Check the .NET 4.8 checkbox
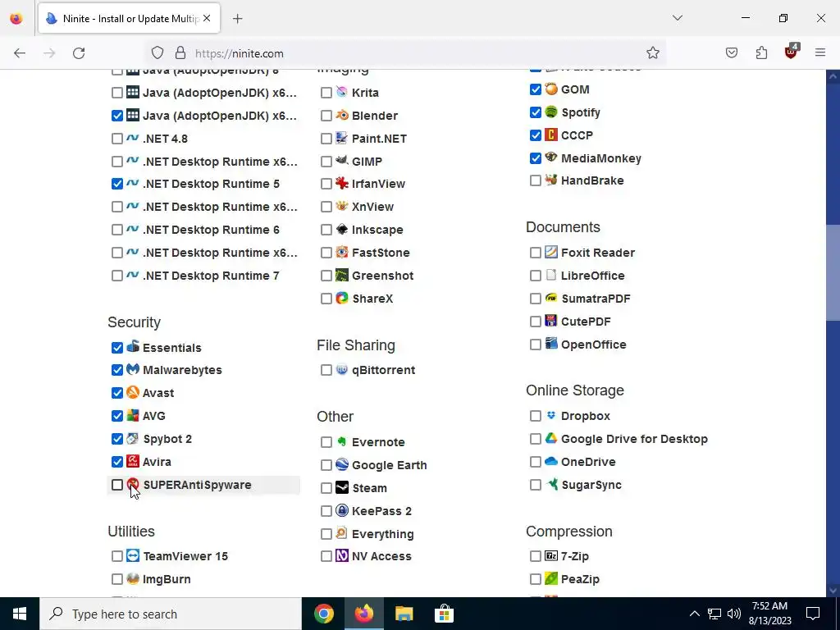This screenshot has height=630, width=840. 117,139
